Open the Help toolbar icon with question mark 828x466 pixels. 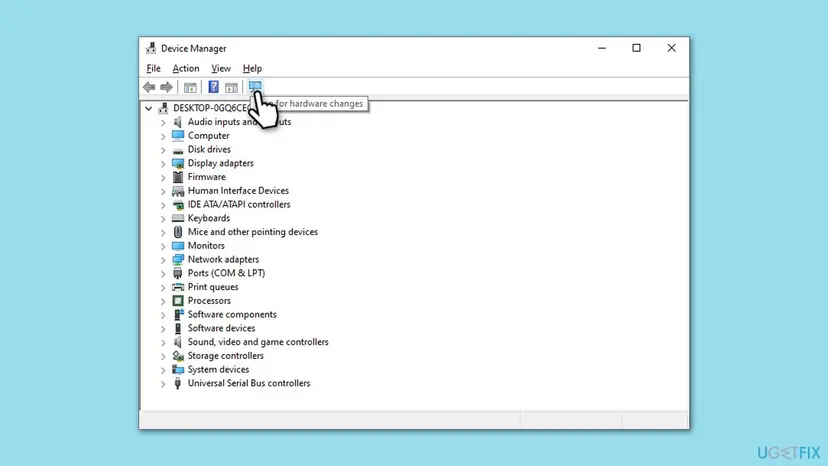(213, 87)
